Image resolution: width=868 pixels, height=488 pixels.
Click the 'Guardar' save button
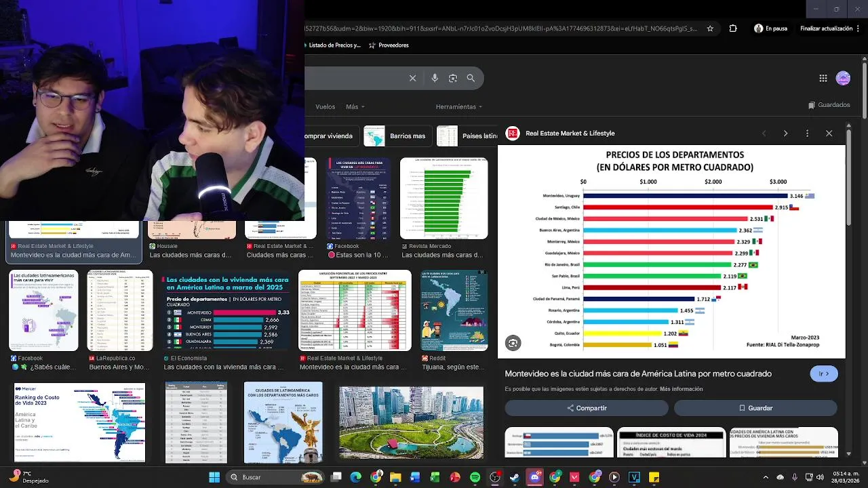coord(755,408)
